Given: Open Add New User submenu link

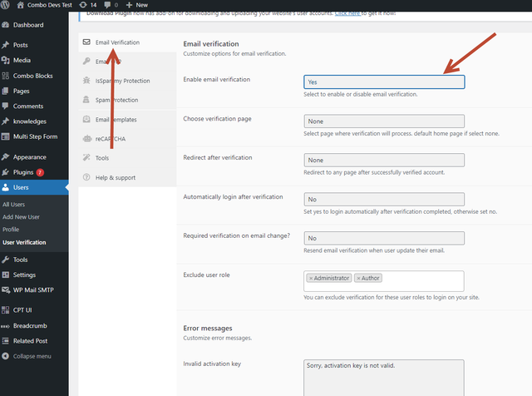Looking at the screenshot, I should point(21,216).
